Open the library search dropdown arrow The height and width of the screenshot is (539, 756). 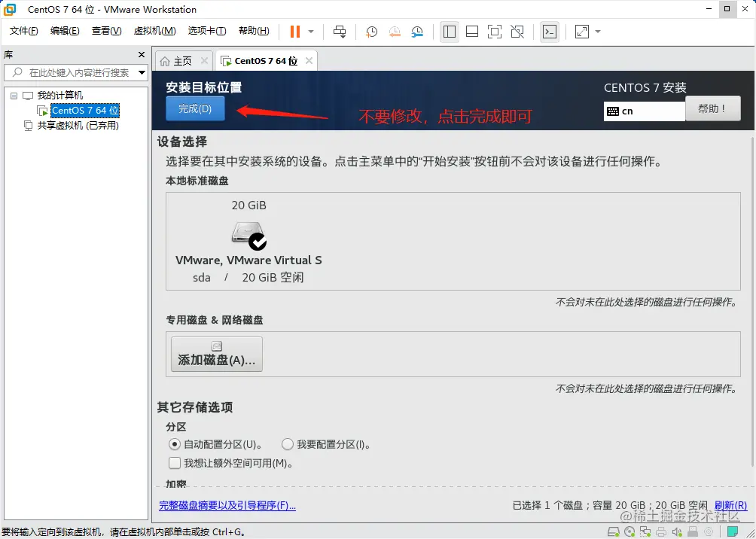142,73
